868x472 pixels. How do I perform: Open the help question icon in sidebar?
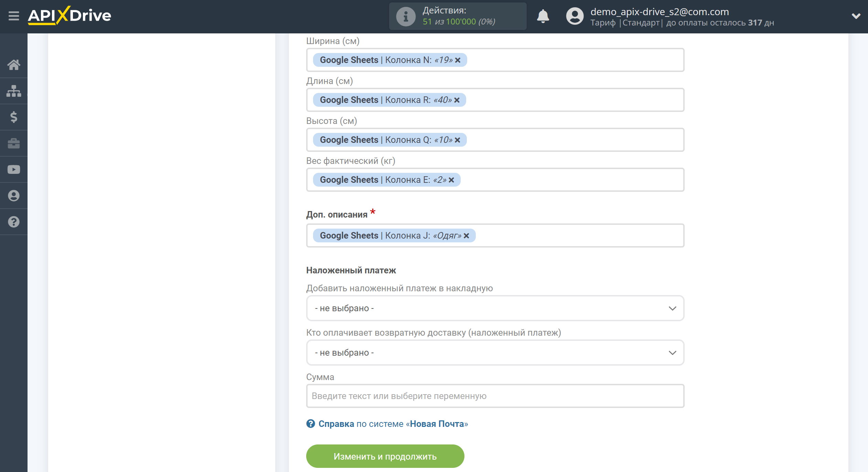coord(14,222)
